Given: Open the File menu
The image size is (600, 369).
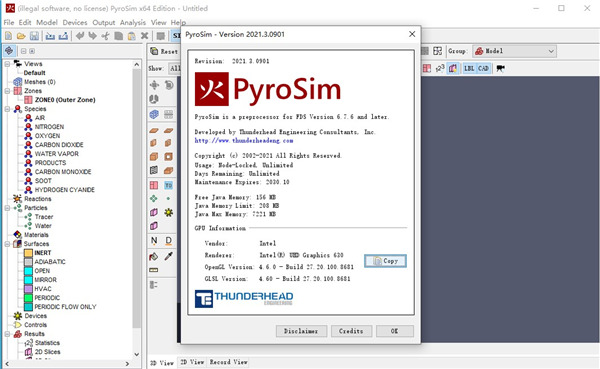Looking at the screenshot, I should (9, 23).
